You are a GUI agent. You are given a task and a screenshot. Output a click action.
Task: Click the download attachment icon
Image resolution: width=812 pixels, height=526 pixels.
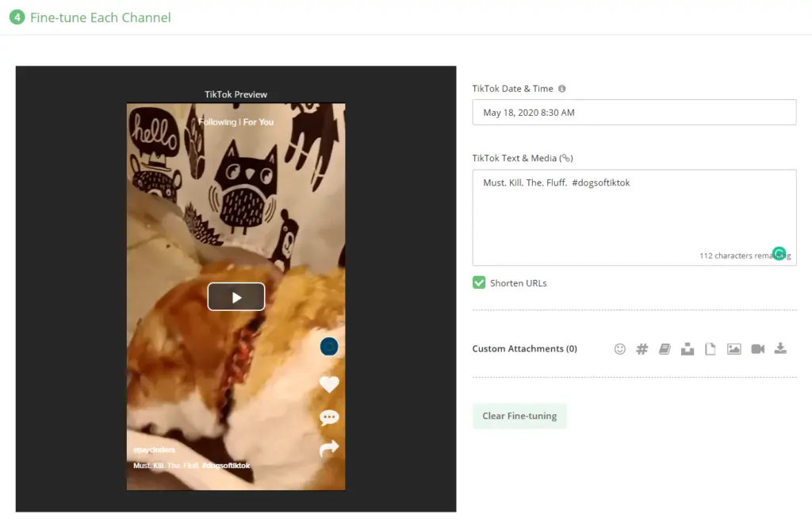click(x=780, y=349)
